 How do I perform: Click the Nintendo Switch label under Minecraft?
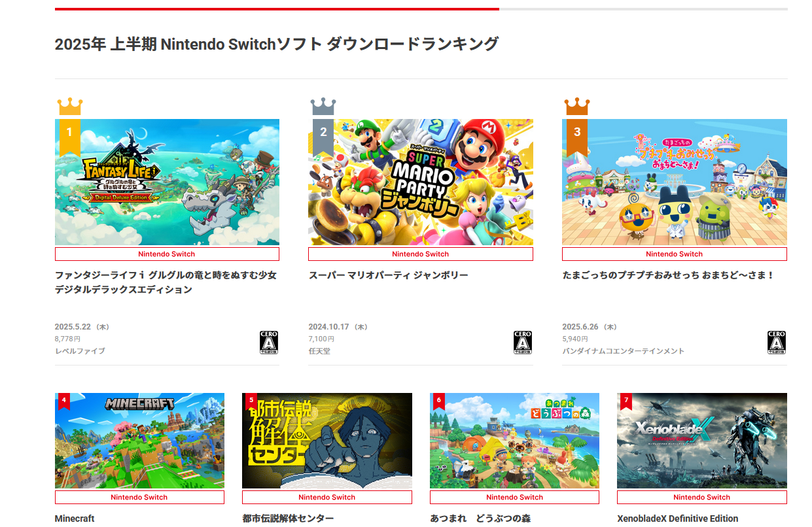tap(139, 497)
